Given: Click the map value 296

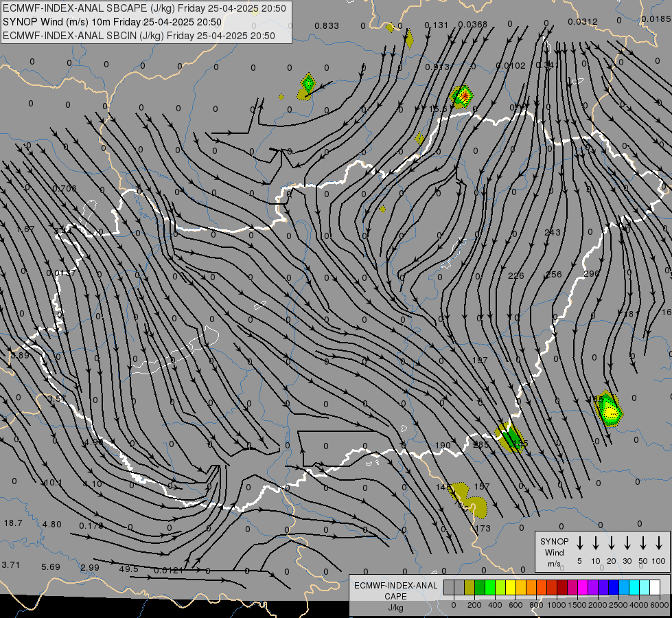Looking at the screenshot, I should (591, 273).
